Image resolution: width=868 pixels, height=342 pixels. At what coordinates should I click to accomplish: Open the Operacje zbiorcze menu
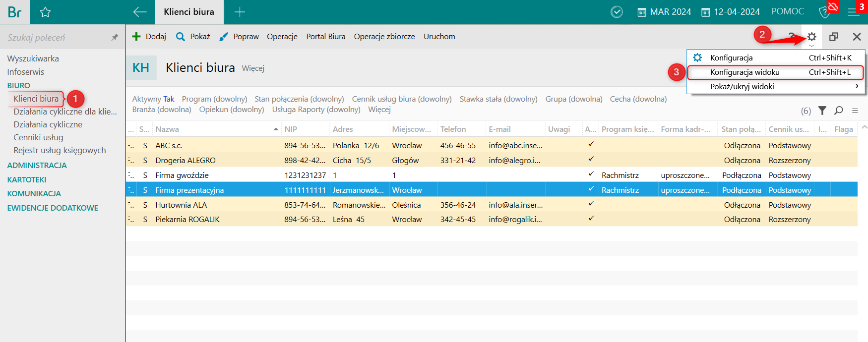pos(384,37)
